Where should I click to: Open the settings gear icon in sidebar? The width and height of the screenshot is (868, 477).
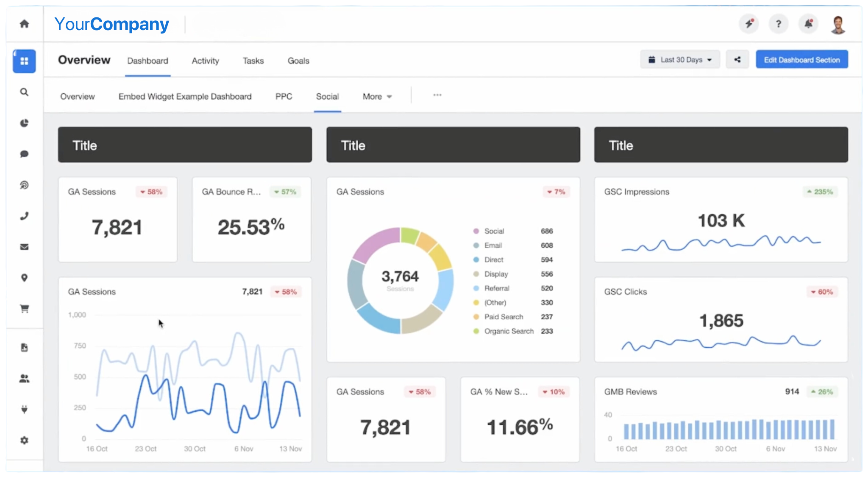coord(24,441)
